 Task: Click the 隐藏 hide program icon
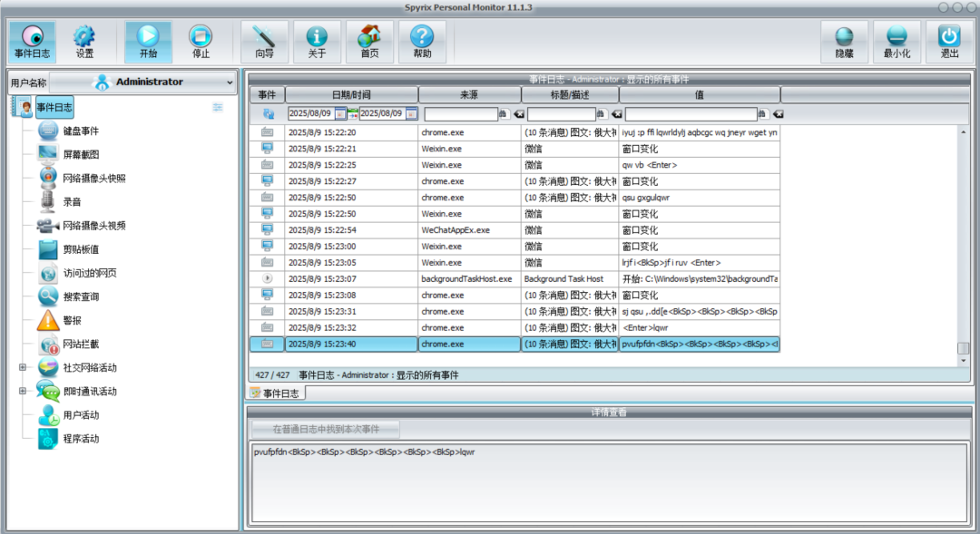click(845, 42)
